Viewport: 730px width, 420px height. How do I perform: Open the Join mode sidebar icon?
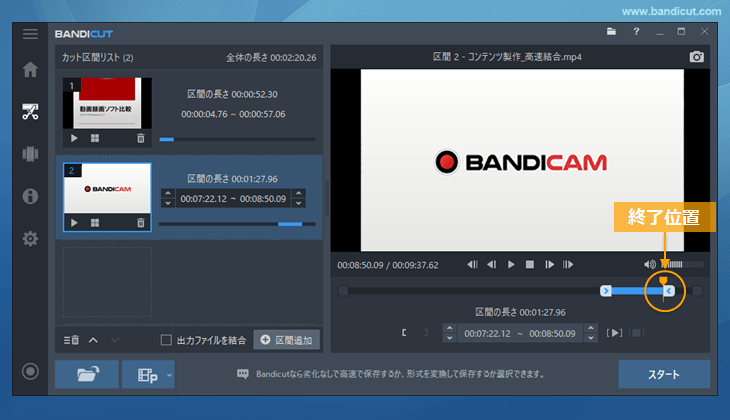point(30,153)
